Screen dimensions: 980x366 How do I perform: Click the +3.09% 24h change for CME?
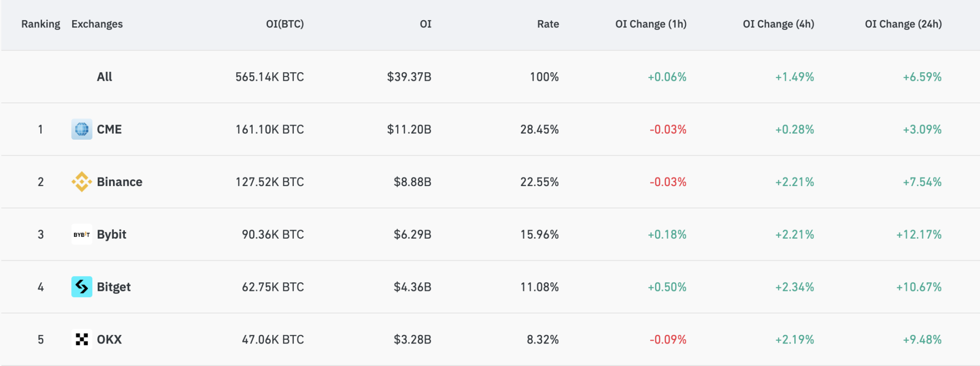coord(922,129)
